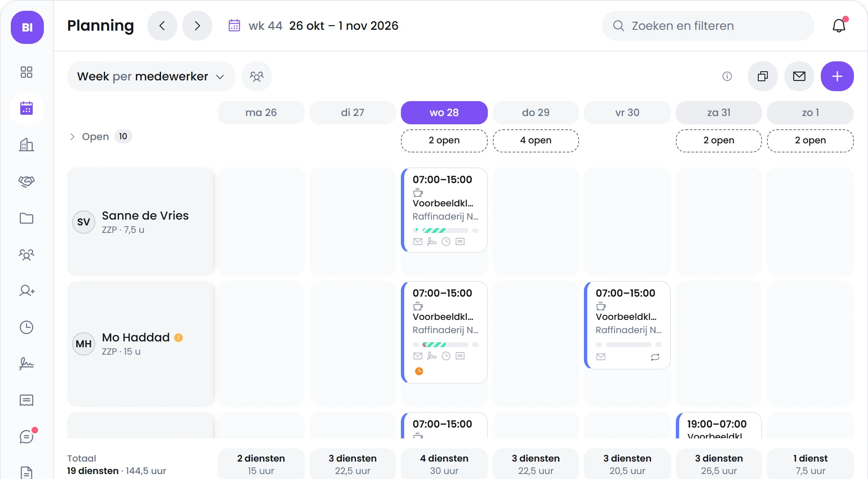Click progress bar on Sanne de Vries' shift
The image size is (868, 479).
446,230
